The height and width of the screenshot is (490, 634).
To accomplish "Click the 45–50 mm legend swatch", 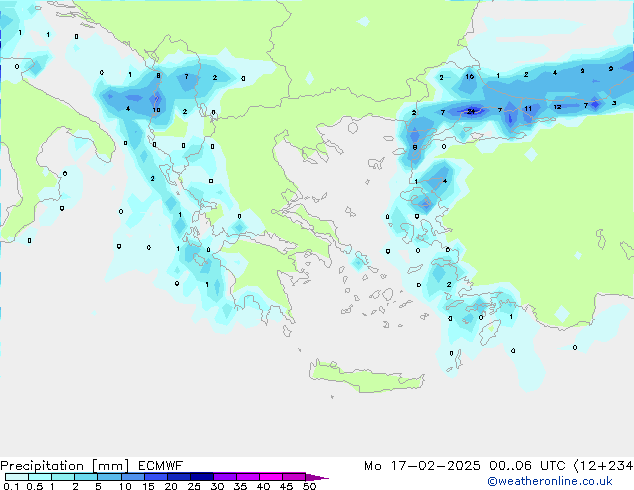I will point(294,477).
